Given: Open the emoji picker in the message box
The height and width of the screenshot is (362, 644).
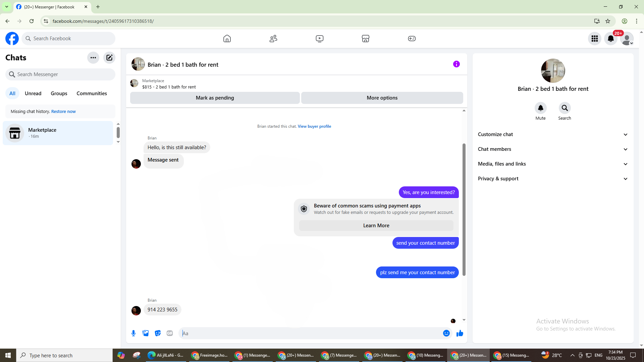Looking at the screenshot, I should (446, 333).
